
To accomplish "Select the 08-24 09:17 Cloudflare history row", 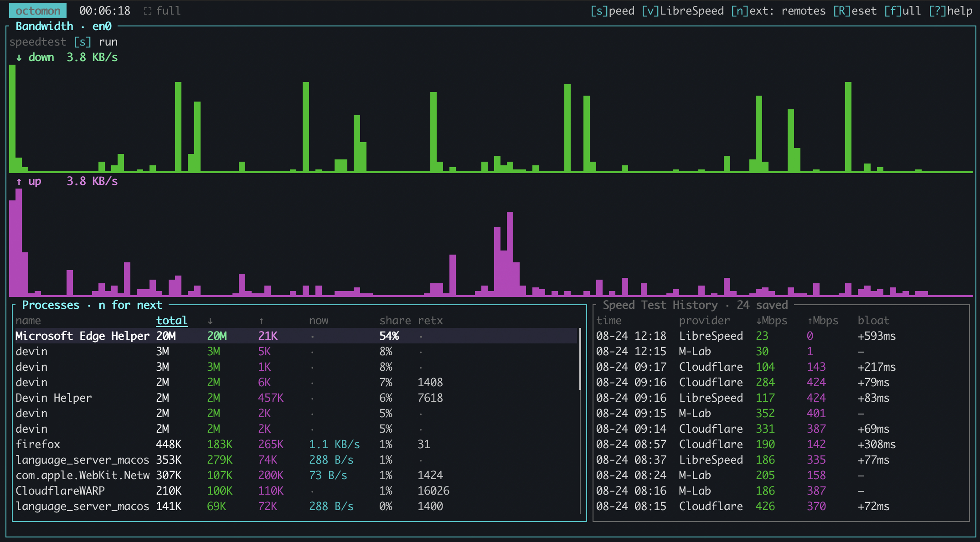I will 780,367.
